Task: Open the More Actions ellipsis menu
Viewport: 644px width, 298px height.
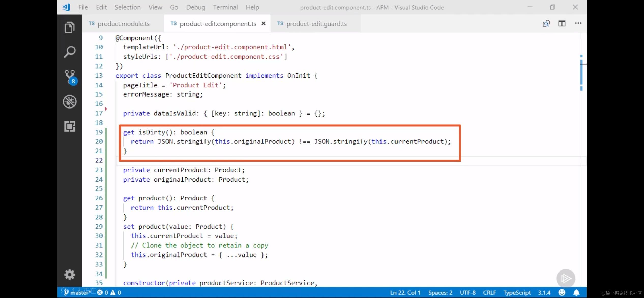Action: click(x=578, y=23)
